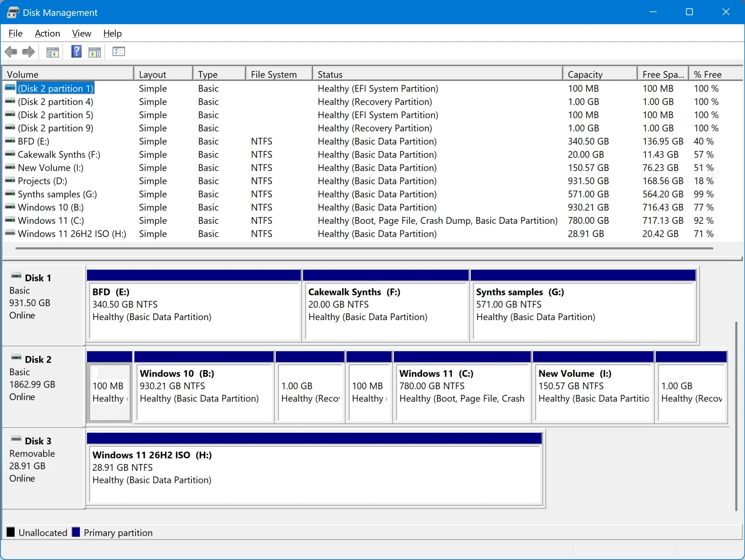Click the disk icon next to Disk 3
The height and width of the screenshot is (560, 745).
(16, 439)
